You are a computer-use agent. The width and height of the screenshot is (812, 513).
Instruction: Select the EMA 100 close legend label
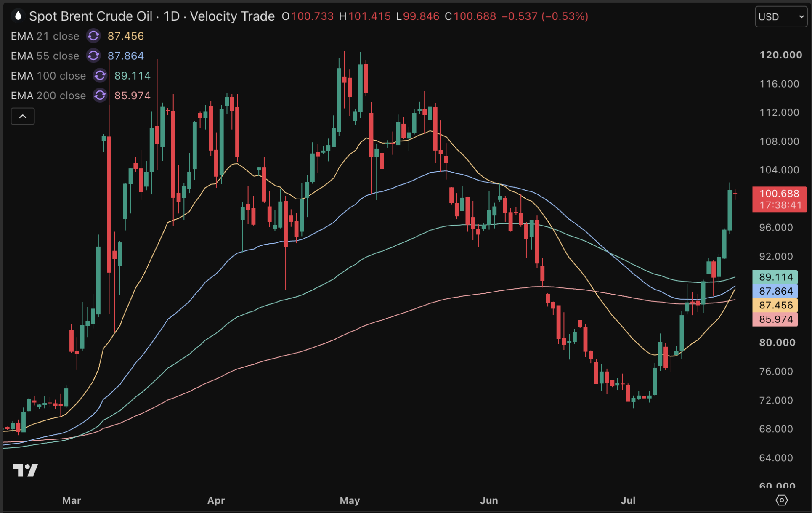pos(48,76)
